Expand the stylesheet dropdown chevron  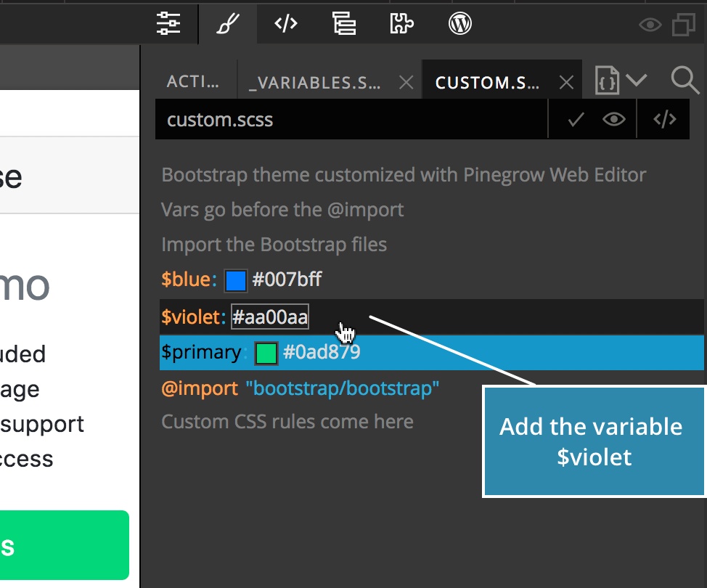(x=636, y=81)
